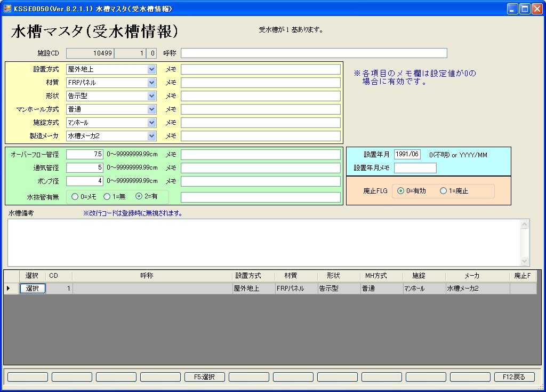Click the 製造メーカ memo field

pos(260,136)
